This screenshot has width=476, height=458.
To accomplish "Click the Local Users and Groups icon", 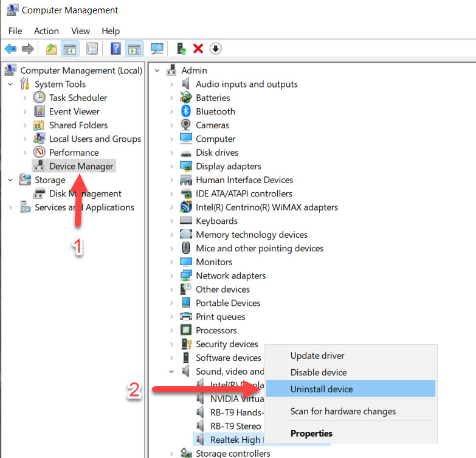I will pyautogui.click(x=39, y=139).
